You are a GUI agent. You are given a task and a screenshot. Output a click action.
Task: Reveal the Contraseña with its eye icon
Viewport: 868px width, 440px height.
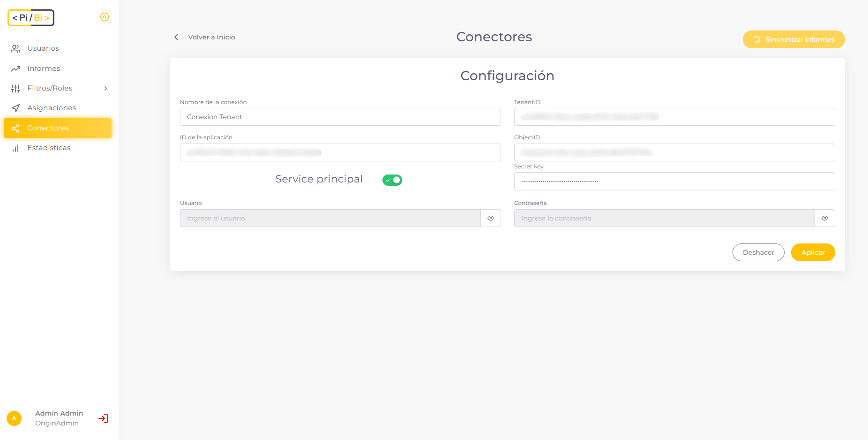pyautogui.click(x=825, y=218)
